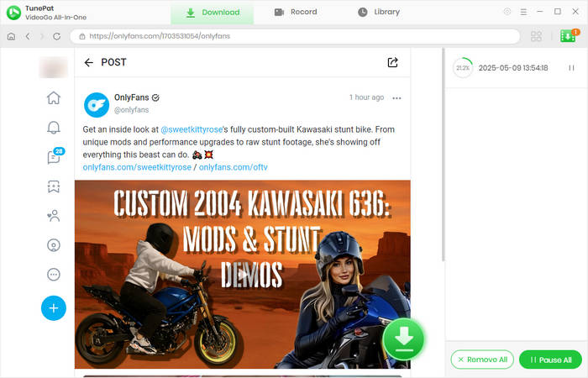Pause the 2025-05-09 download item
The height and width of the screenshot is (378, 588).
click(x=571, y=68)
